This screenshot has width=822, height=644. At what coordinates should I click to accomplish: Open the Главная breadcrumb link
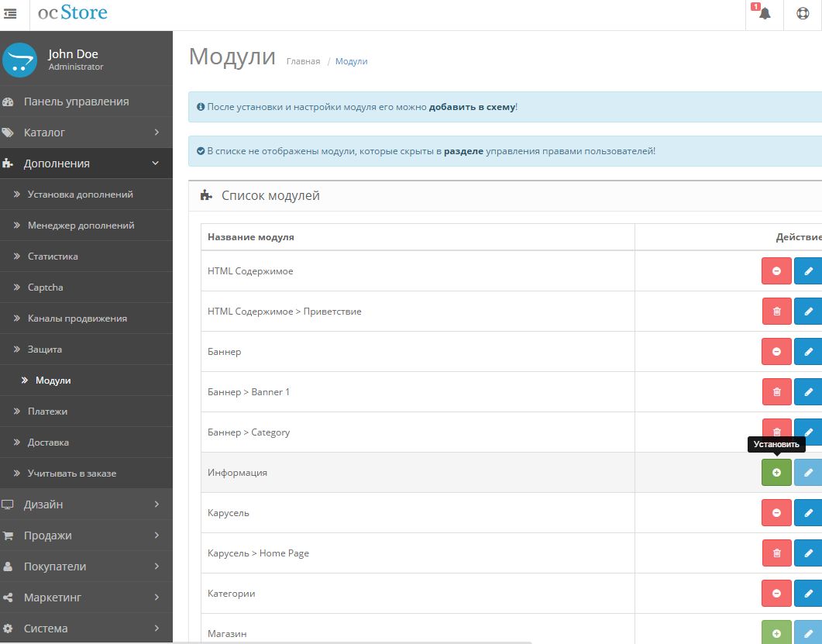click(303, 61)
